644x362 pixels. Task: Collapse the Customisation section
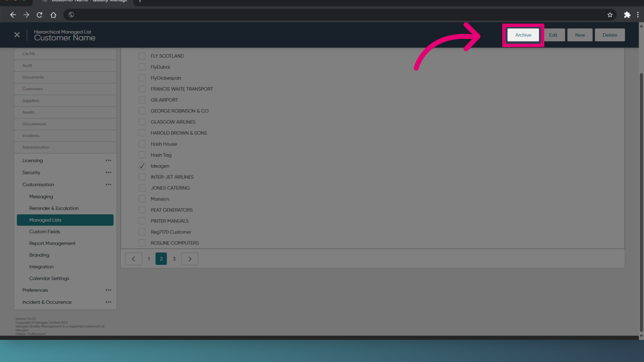click(38, 185)
